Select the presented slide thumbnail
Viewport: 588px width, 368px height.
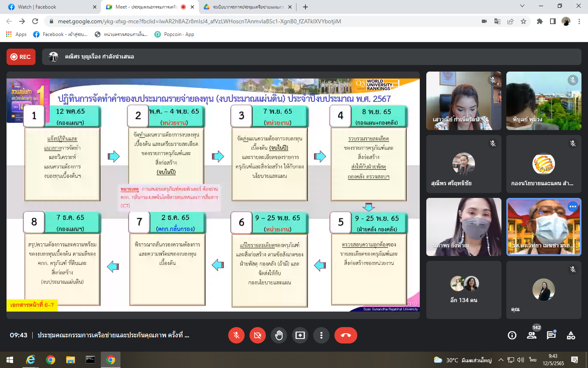tap(213, 195)
